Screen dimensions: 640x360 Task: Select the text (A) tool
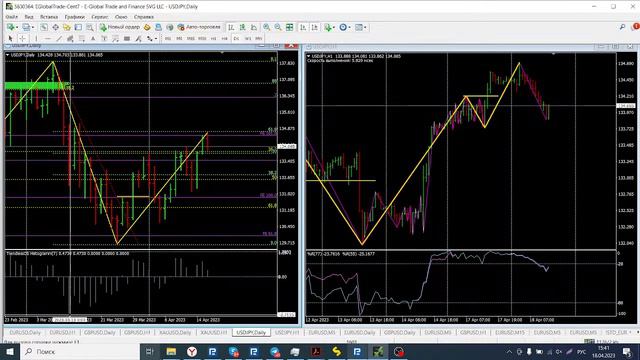point(93,38)
